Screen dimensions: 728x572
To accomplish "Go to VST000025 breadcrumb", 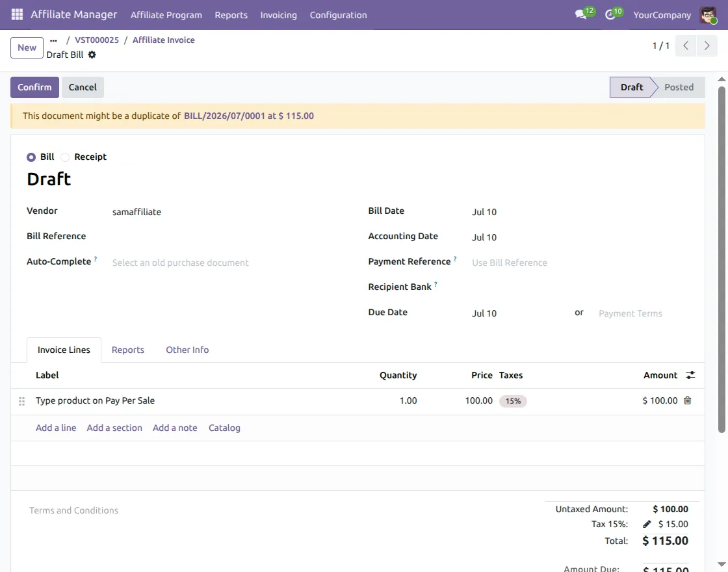I will click(97, 40).
